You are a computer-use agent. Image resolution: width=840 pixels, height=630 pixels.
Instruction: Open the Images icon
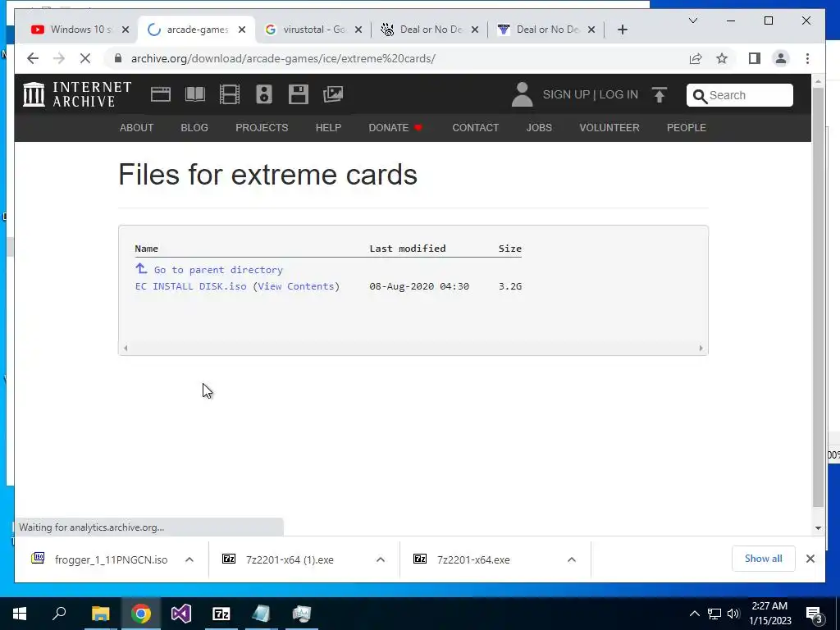click(x=333, y=94)
